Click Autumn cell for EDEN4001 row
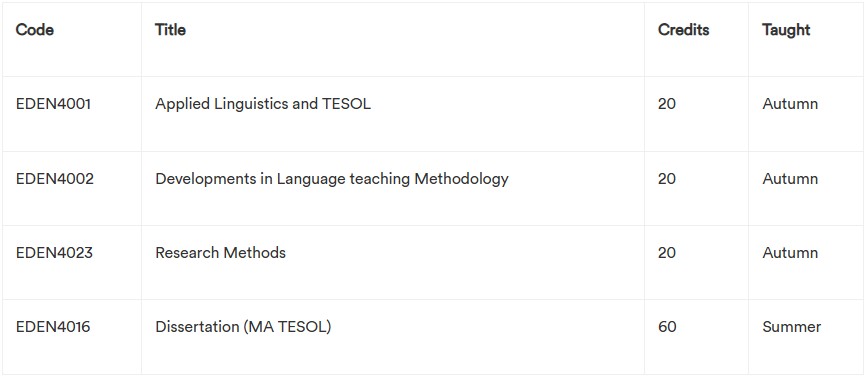 (790, 104)
